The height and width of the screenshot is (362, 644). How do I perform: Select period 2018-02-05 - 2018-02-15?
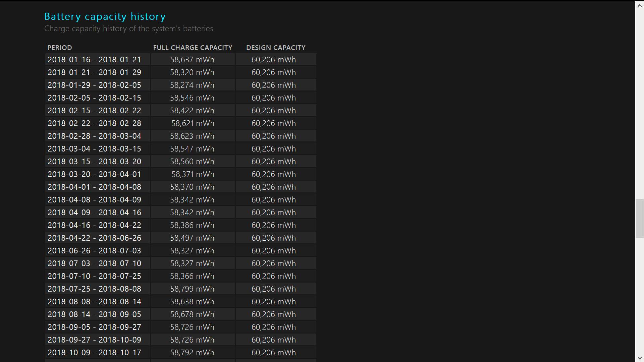[x=94, y=98]
